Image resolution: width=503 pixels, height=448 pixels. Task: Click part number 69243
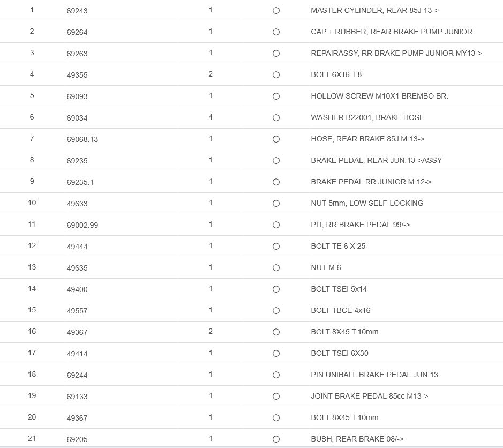77,11
